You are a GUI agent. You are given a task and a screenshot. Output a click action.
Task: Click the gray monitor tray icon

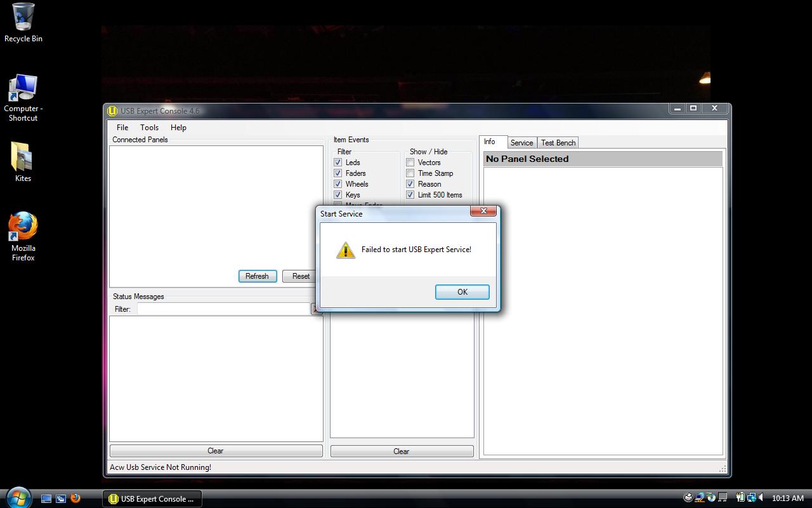723,498
